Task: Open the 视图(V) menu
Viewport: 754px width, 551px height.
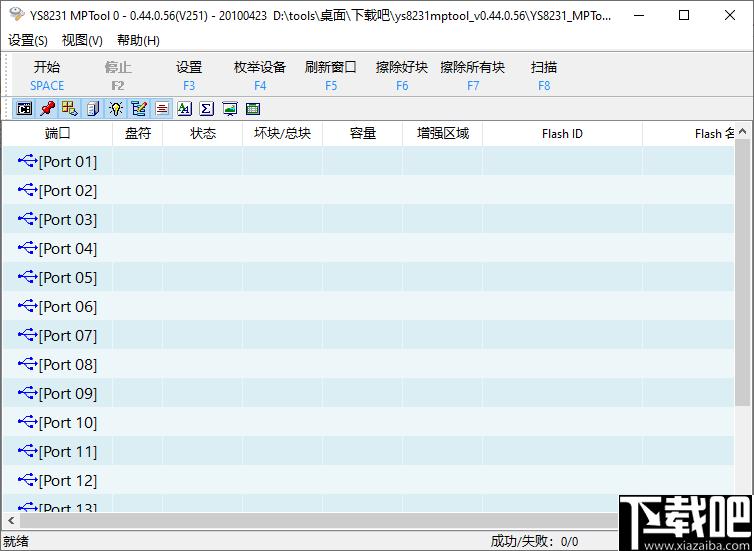Action: click(x=82, y=40)
